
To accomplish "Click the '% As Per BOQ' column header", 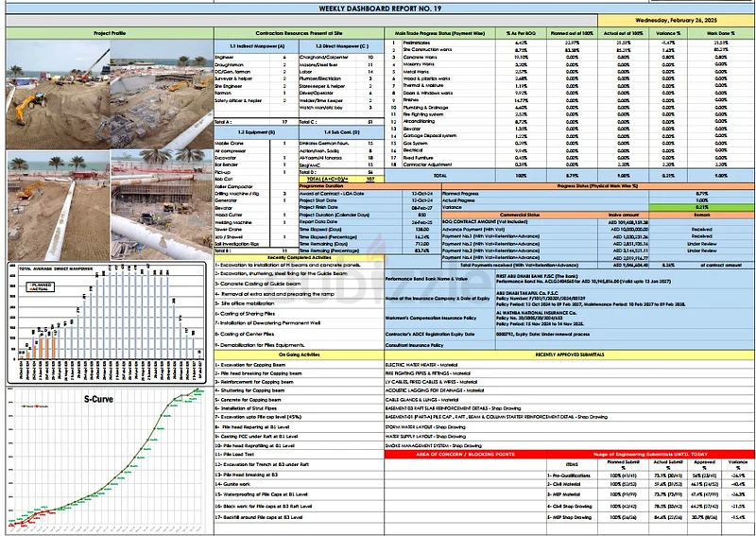I will [521, 33].
